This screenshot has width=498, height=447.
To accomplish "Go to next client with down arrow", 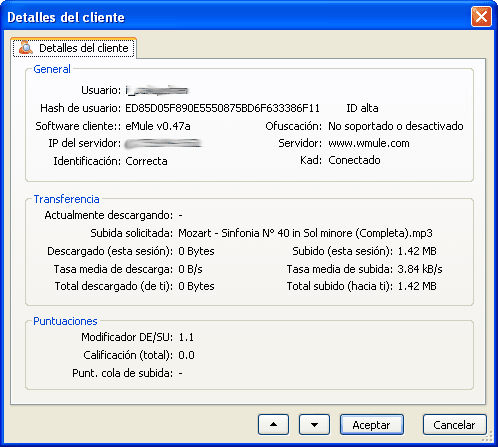I will coord(314,425).
